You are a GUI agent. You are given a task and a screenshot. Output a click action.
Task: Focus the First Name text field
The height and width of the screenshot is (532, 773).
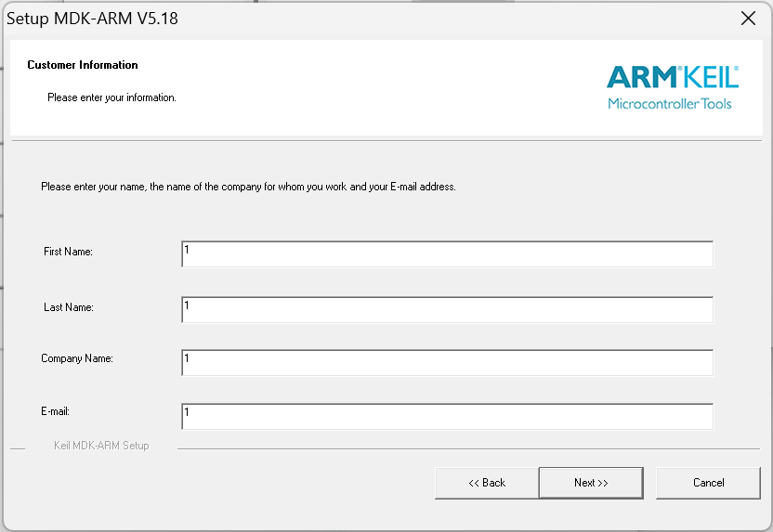[447, 254]
